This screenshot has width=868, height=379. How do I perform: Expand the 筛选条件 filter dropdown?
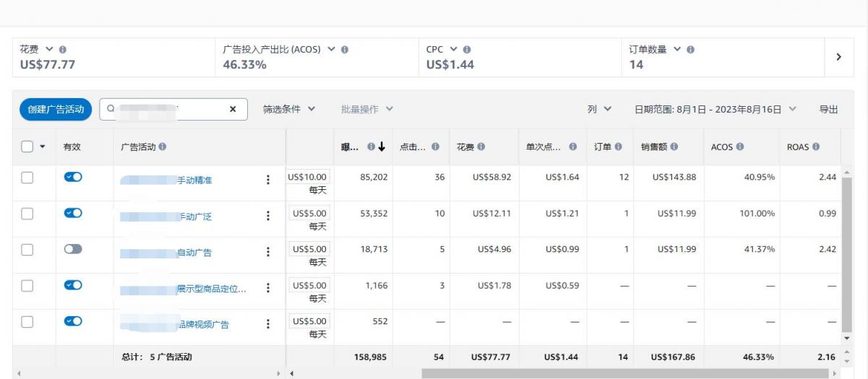point(289,110)
